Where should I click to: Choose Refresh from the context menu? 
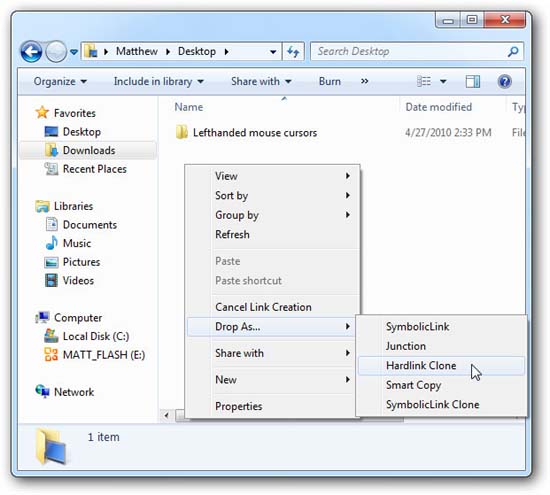[x=273, y=234]
